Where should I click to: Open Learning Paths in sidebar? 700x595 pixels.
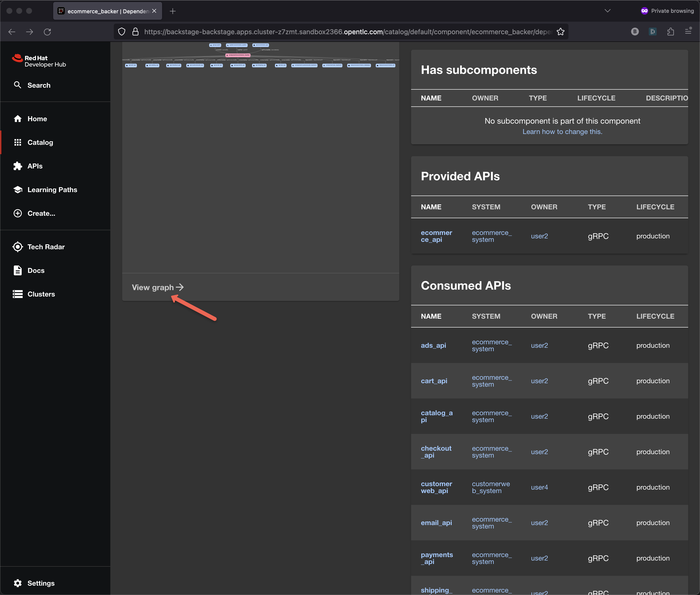(x=52, y=190)
